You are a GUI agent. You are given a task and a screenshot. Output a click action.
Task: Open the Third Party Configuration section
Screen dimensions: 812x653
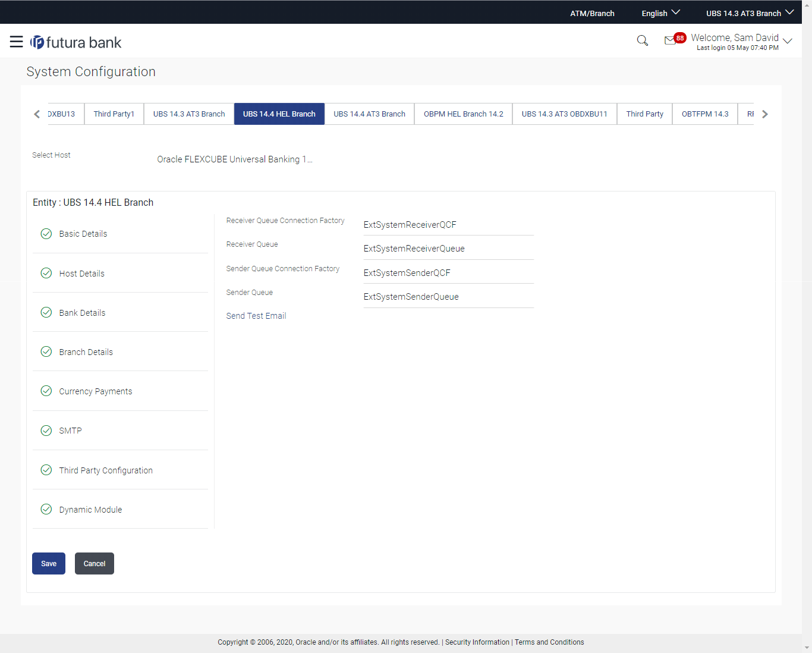click(x=120, y=470)
